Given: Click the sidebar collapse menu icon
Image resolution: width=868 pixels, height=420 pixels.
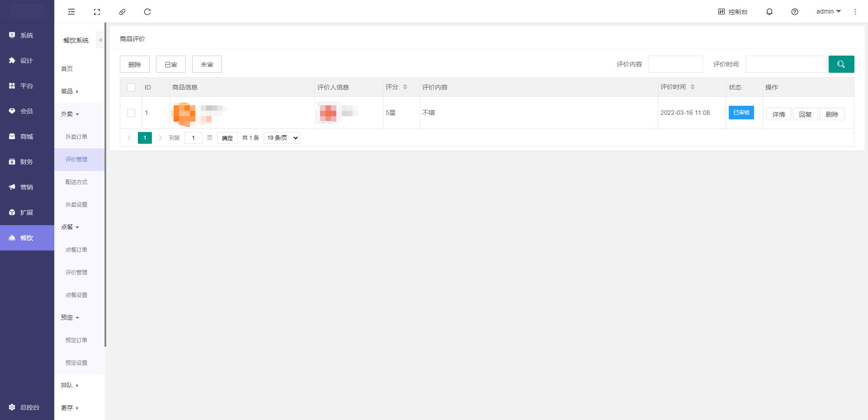Looking at the screenshot, I should pos(71,12).
